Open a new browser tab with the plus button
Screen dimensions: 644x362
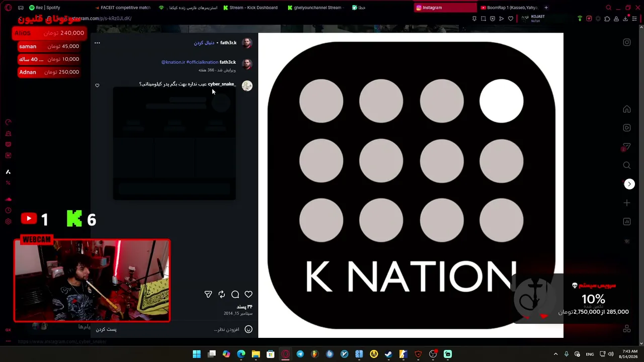pos(546,8)
